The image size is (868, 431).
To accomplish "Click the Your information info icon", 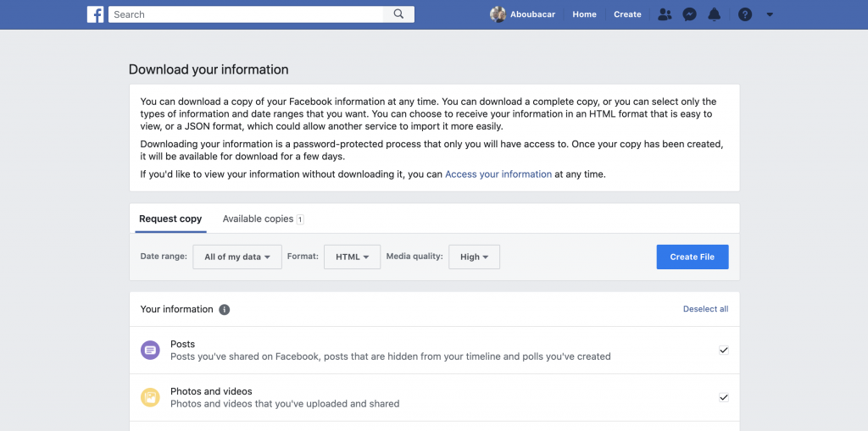I will click(224, 309).
